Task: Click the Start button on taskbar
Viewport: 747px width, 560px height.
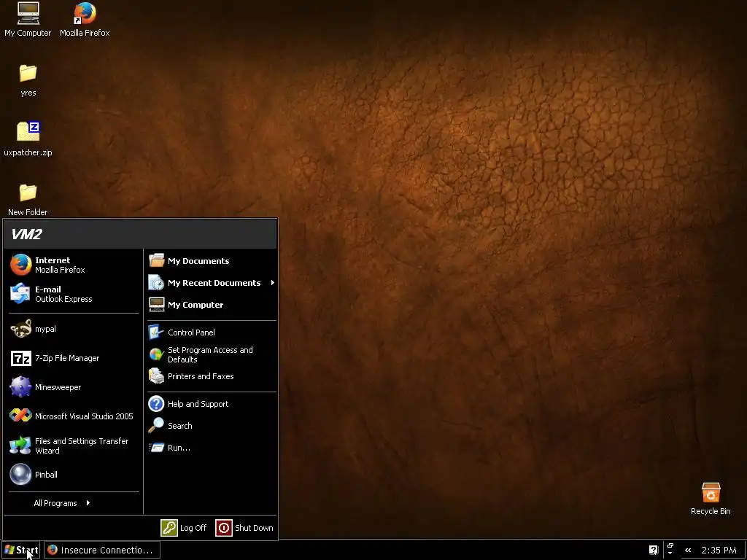Action: 20,550
